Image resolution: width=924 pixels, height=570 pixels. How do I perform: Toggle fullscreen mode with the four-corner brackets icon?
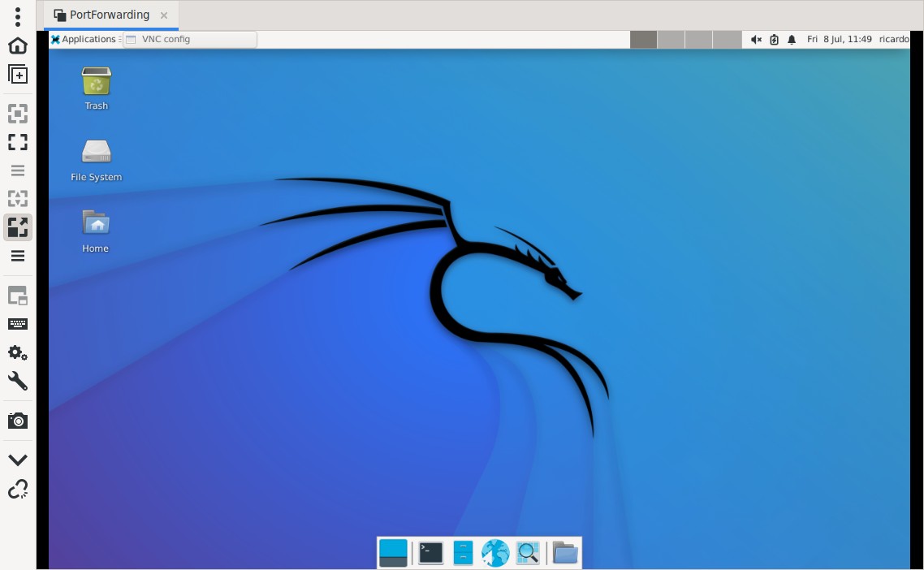pos(18,141)
